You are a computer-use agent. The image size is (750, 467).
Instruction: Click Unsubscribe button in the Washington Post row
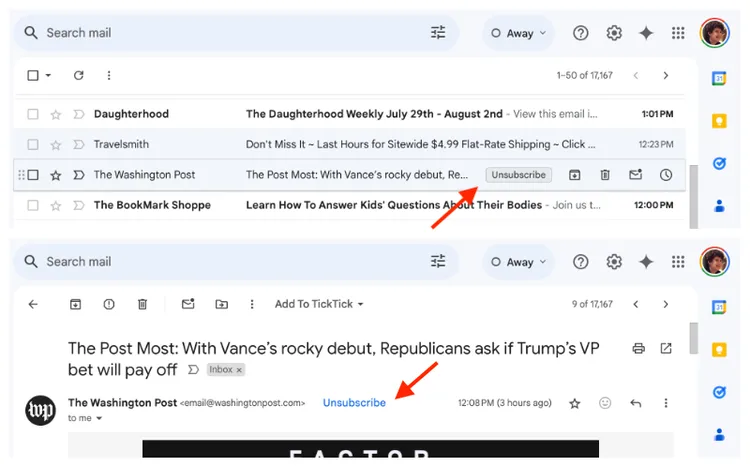(518, 175)
